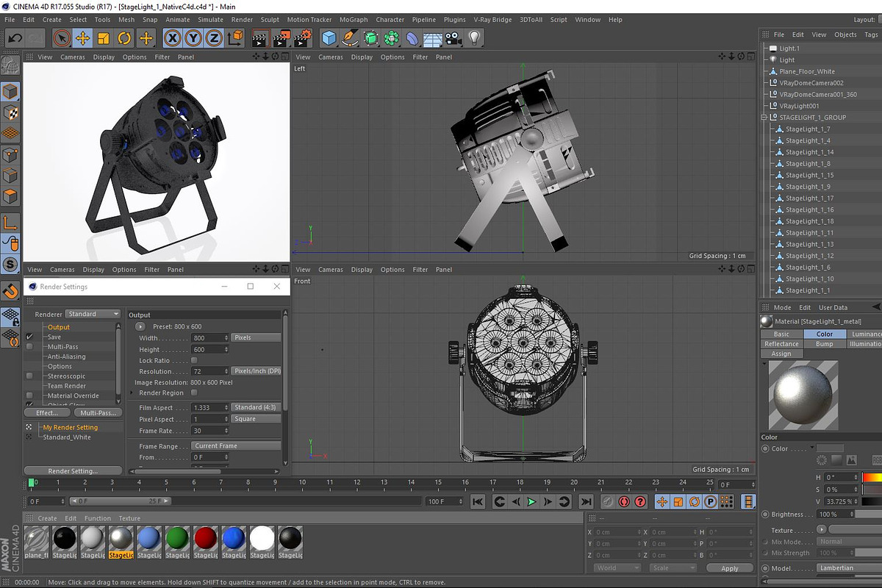Open the Simulate menu

click(x=210, y=20)
